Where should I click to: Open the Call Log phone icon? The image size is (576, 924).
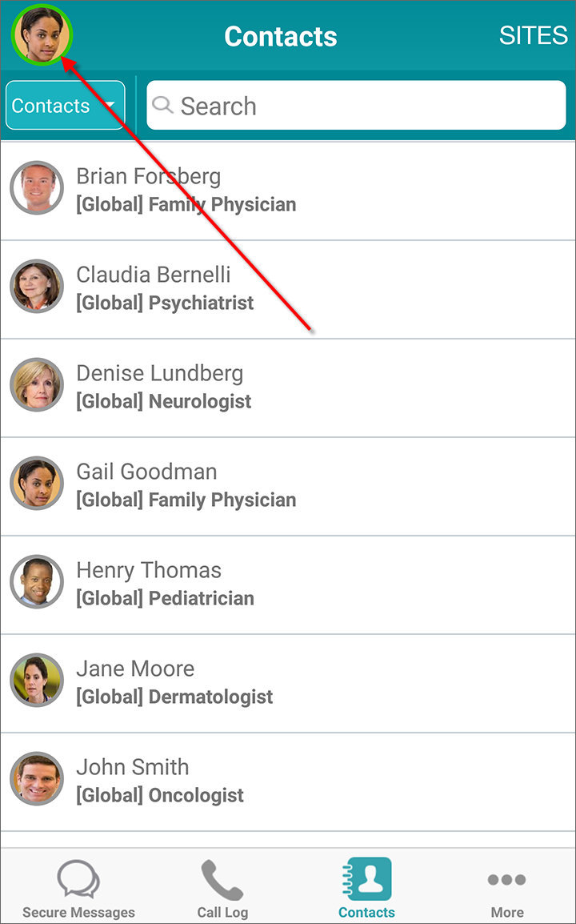pos(222,879)
